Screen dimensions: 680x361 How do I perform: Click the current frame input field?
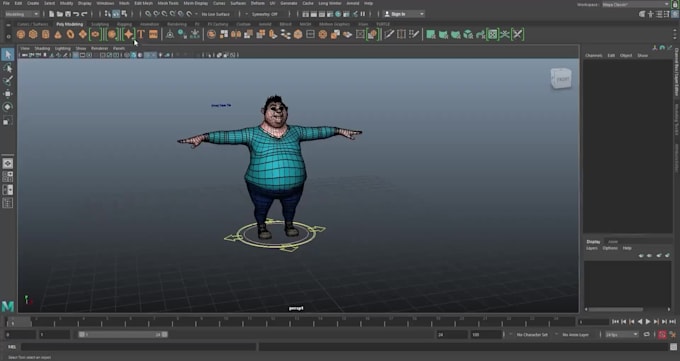click(x=594, y=322)
